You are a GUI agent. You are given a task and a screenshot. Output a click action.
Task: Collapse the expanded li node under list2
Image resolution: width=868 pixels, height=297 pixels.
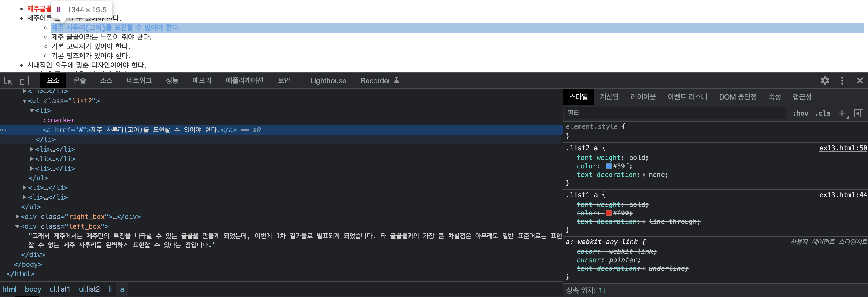pyautogui.click(x=32, y=111)
